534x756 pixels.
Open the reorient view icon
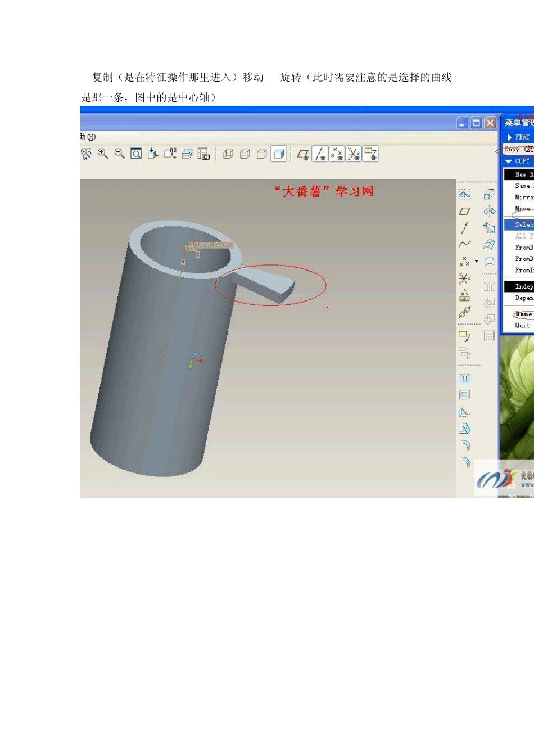tap(153, 154)
